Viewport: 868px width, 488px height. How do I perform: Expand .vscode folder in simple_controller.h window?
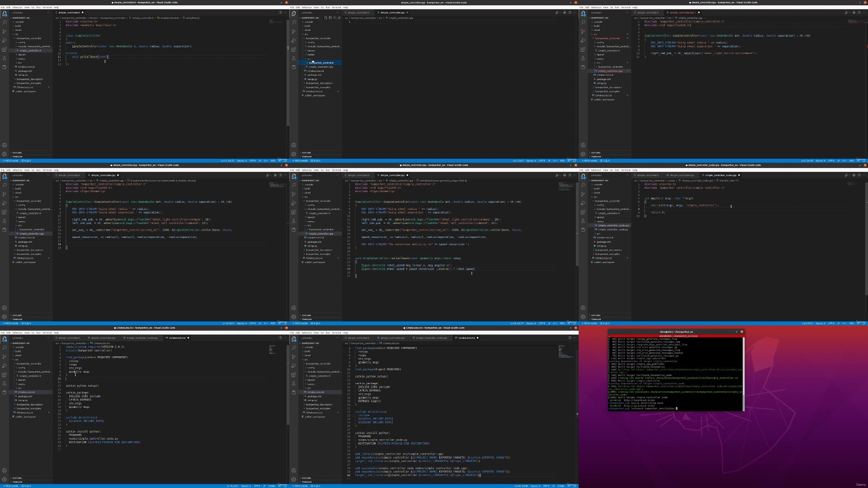coord(19,22)
